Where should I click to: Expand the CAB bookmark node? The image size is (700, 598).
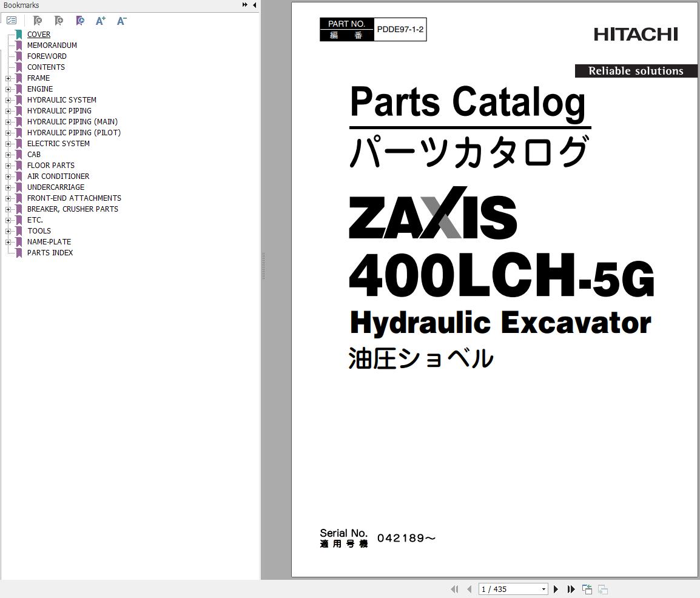click(x=8, y=155)
